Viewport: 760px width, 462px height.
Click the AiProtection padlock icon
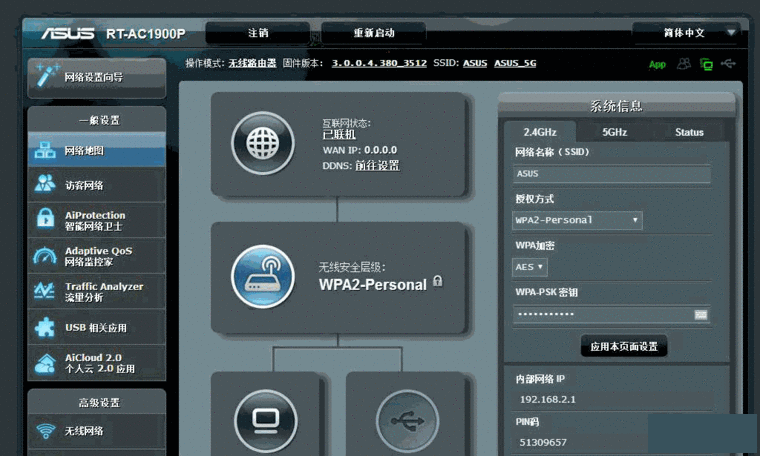(46, 219)
